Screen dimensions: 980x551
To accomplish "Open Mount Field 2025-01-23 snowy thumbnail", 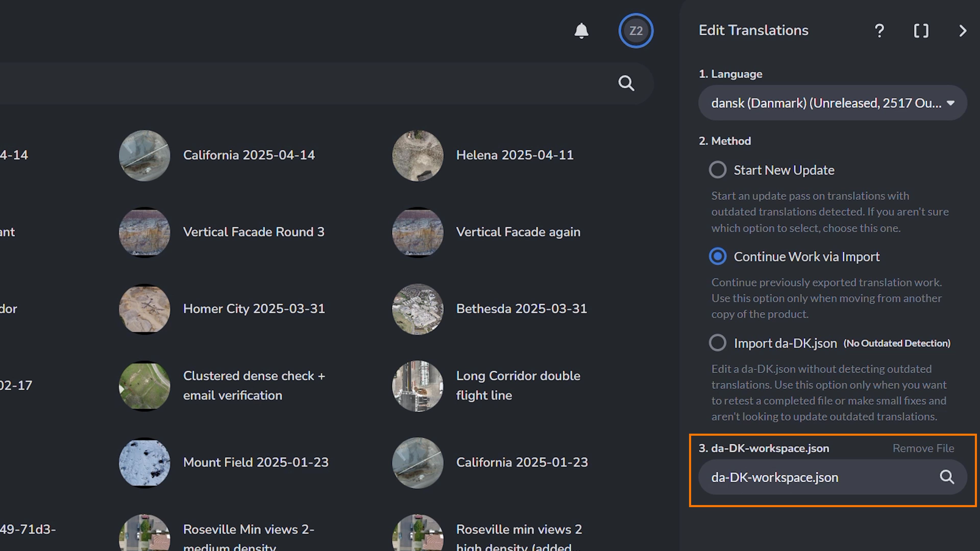I will coord(144,463).
